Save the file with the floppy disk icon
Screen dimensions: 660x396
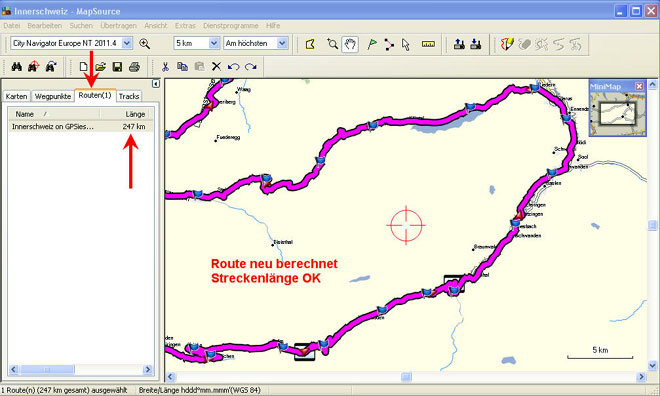pyautogui.click(x=117, y=66)
